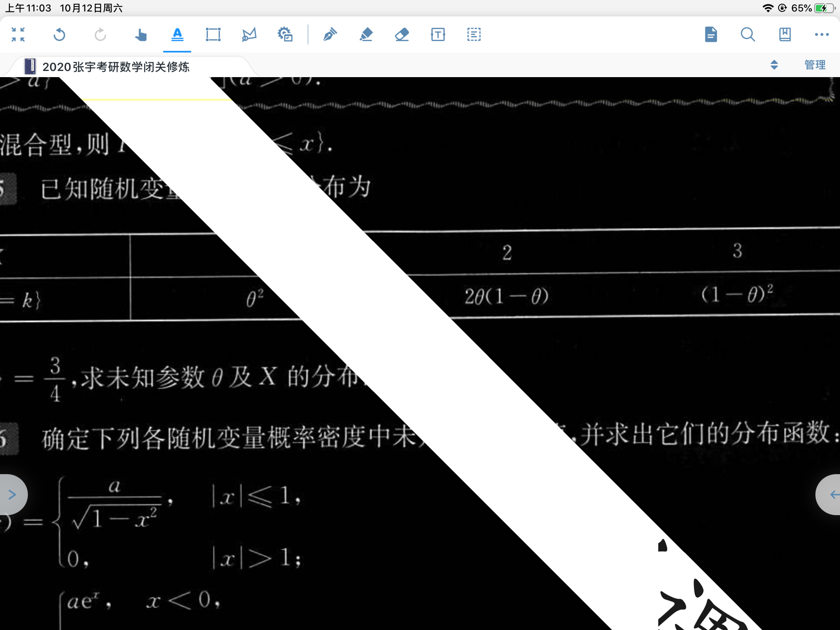840x630 pixels.
Task: Collapse to exit fullscreen view
Action: tap(18, 34)
